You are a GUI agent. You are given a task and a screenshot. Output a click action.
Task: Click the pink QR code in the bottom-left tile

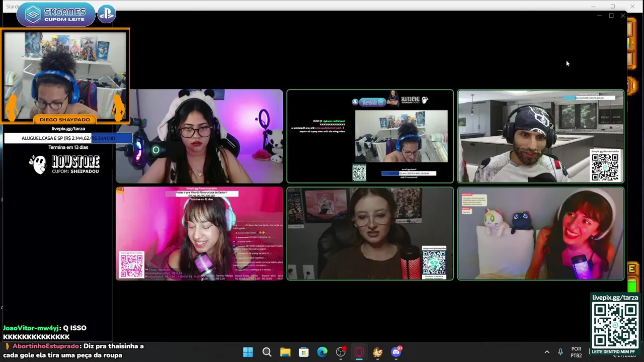(131, 265)
